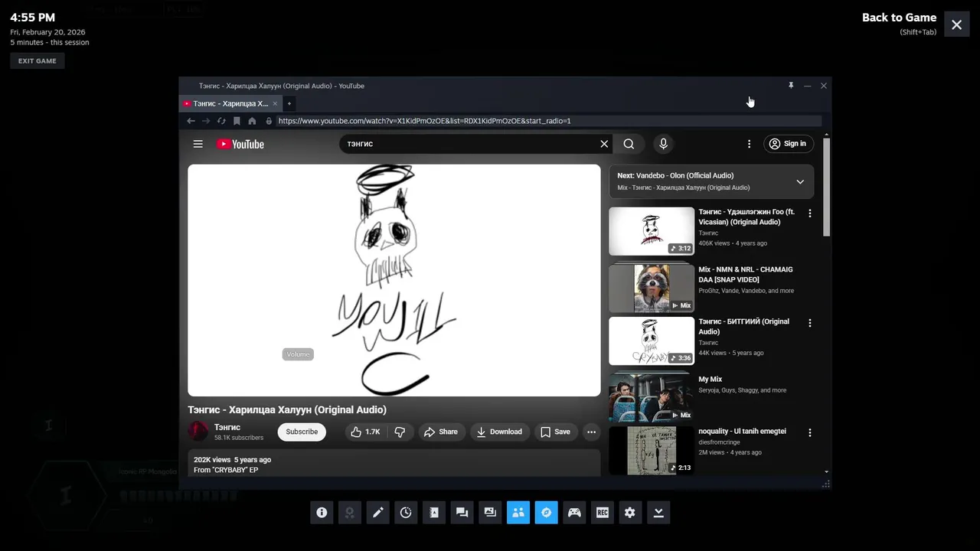The image size is (980, 551).
Task: Subscribe to Тэнгис channel
Action: 302,432
